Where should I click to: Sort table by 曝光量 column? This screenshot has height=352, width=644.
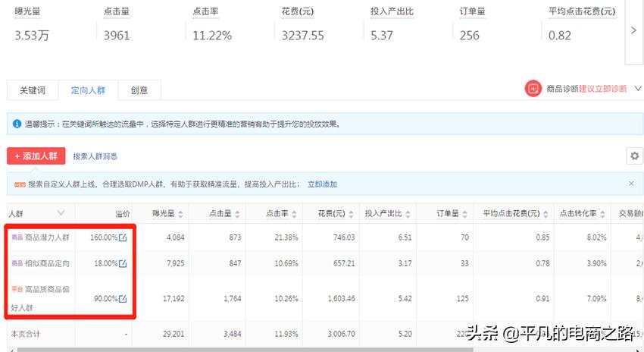point(180,214)
